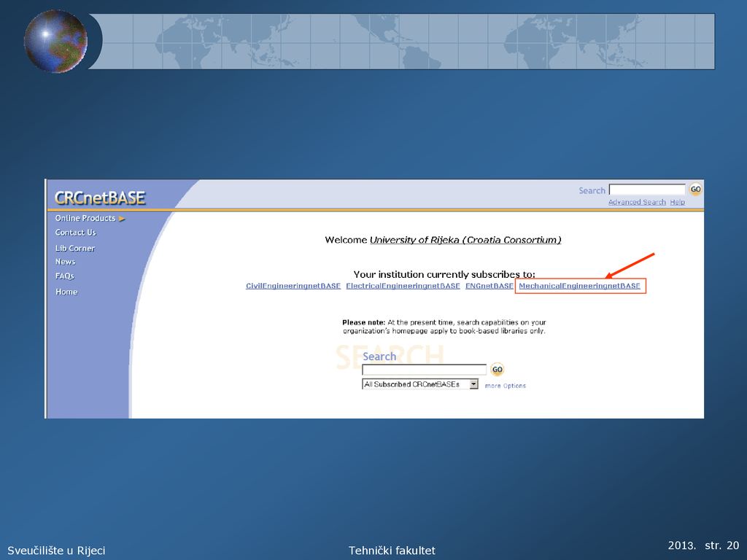Open Lib Corner in sidebar
The image size is (747, 560).
75,248
